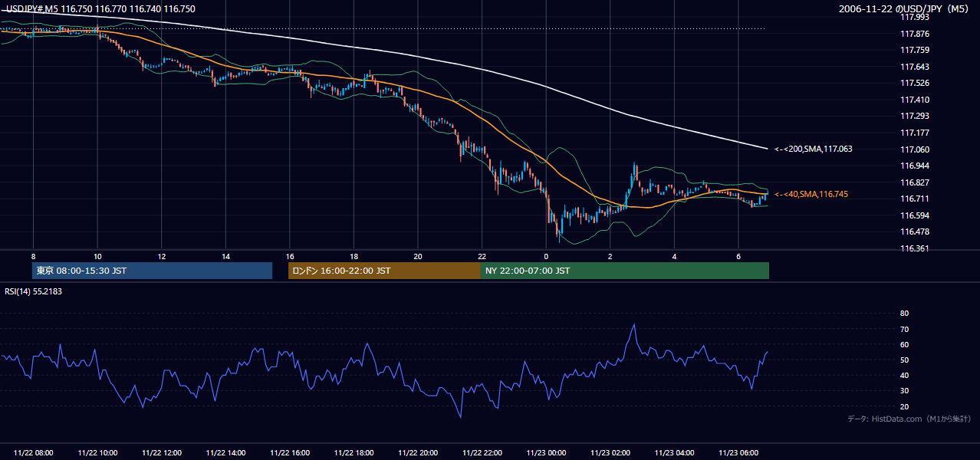Image resolution: width=980 pixels, height=460 pixels.
Task: Click hour tick 12 under price chart
Action: pyautogui.click(x=162, y=256)
